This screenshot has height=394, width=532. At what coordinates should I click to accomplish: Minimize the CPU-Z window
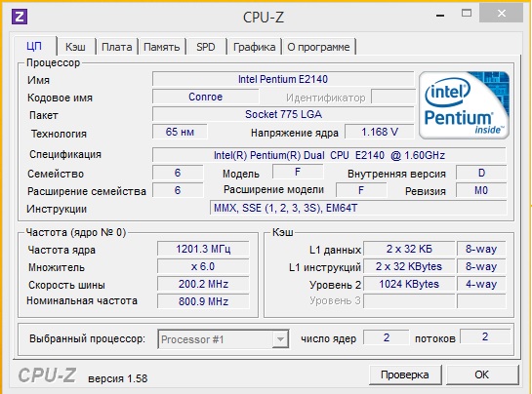[440, 16]
